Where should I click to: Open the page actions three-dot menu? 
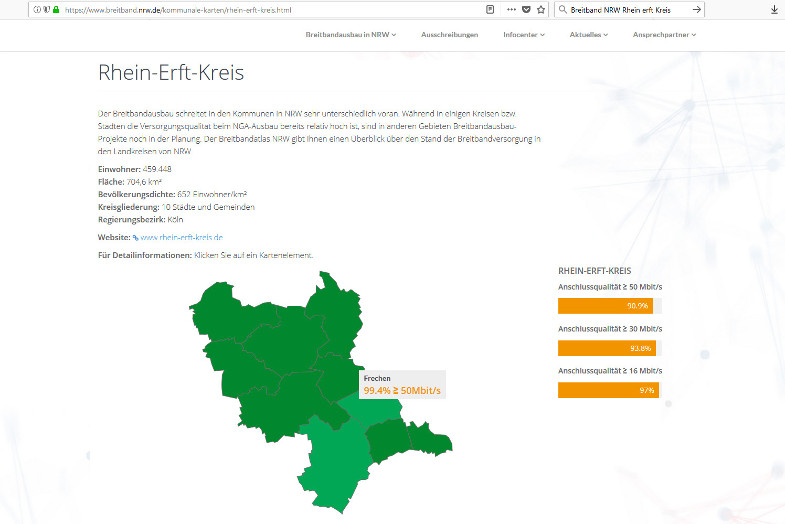[x=511, y=10]
